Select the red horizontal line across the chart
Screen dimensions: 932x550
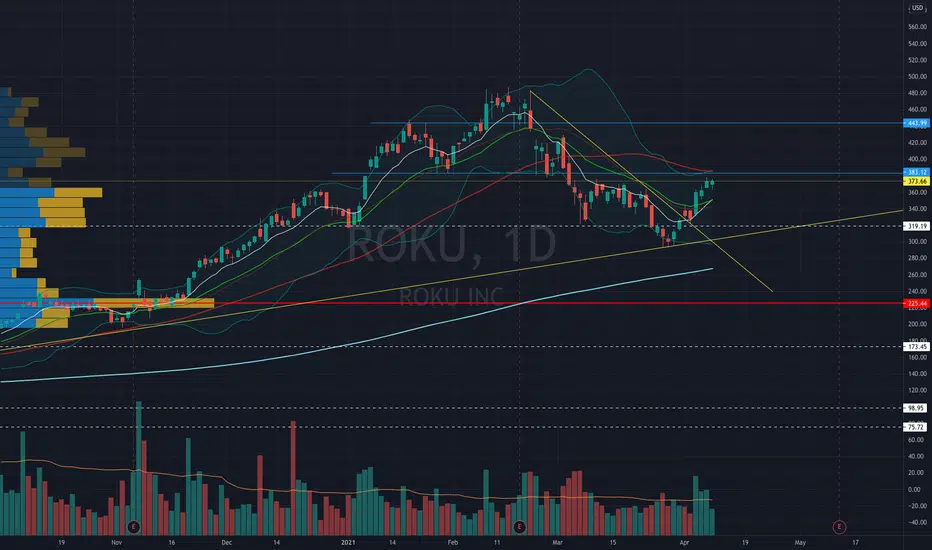click(x=452, y=303)
